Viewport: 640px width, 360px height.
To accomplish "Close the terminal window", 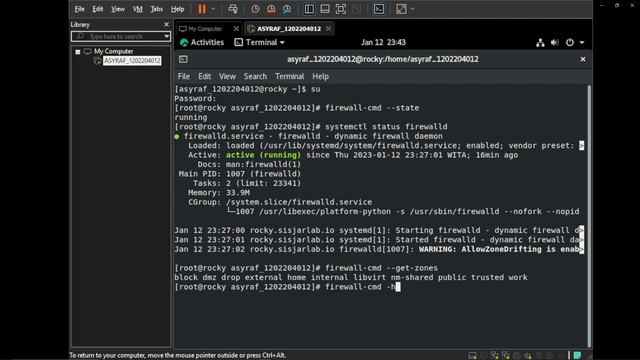I will coord(583,59).
